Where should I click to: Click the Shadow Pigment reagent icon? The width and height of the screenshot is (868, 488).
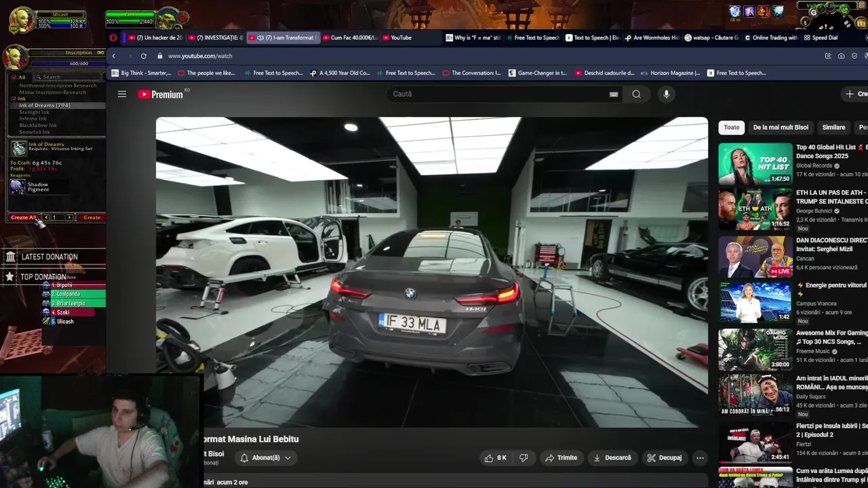click(18, 186)
